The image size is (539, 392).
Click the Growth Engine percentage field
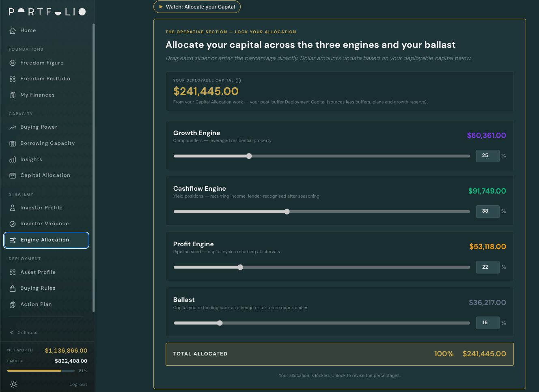(x=487, y=155)
